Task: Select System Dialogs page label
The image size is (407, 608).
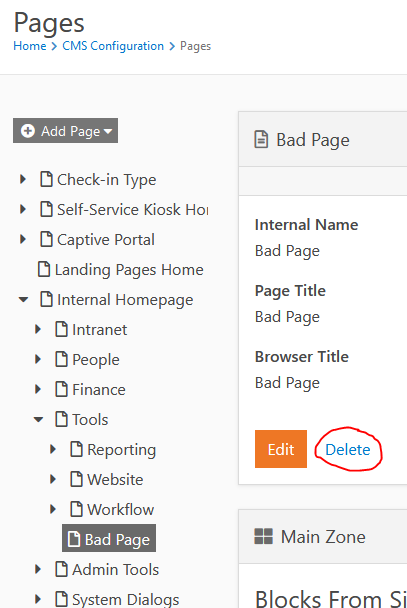Action: click(x=126, y=600)
